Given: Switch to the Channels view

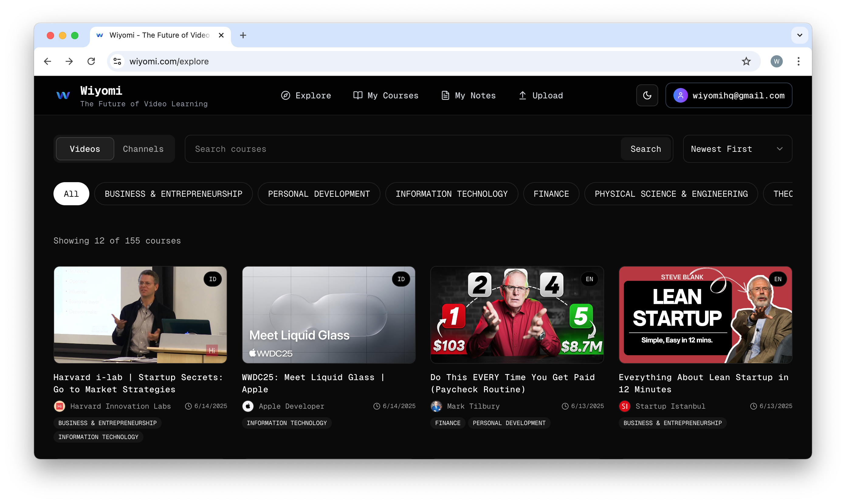Looking at the screenshot, I should point(143,149).
